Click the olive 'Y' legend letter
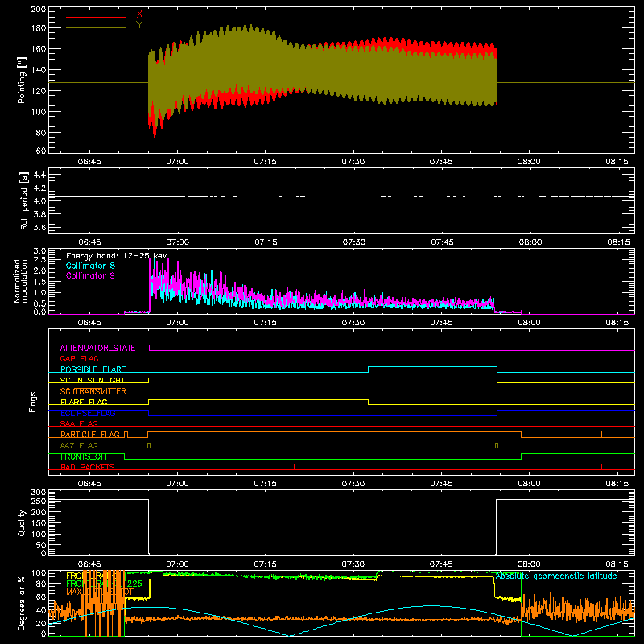 (x=139, y=25)
